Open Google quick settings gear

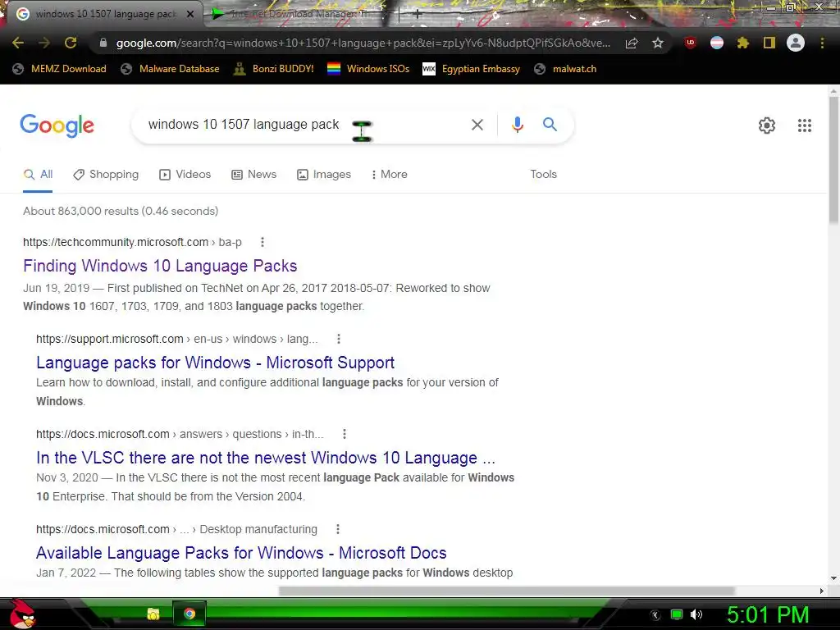767,126
